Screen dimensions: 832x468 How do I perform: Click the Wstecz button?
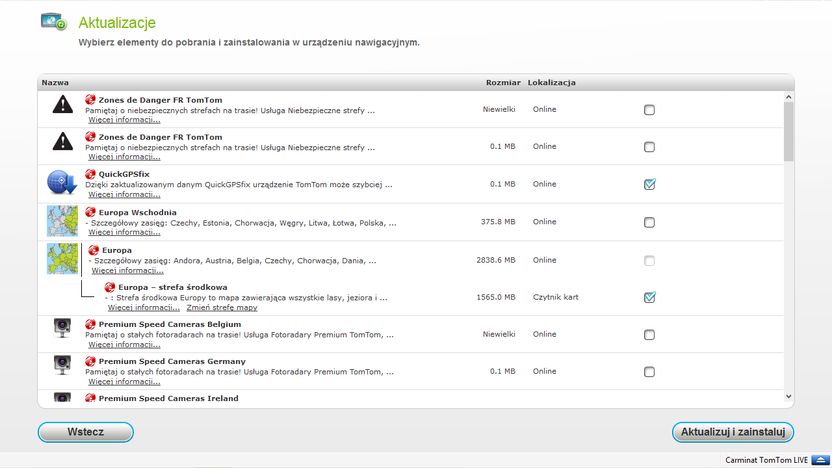[85, 432]
